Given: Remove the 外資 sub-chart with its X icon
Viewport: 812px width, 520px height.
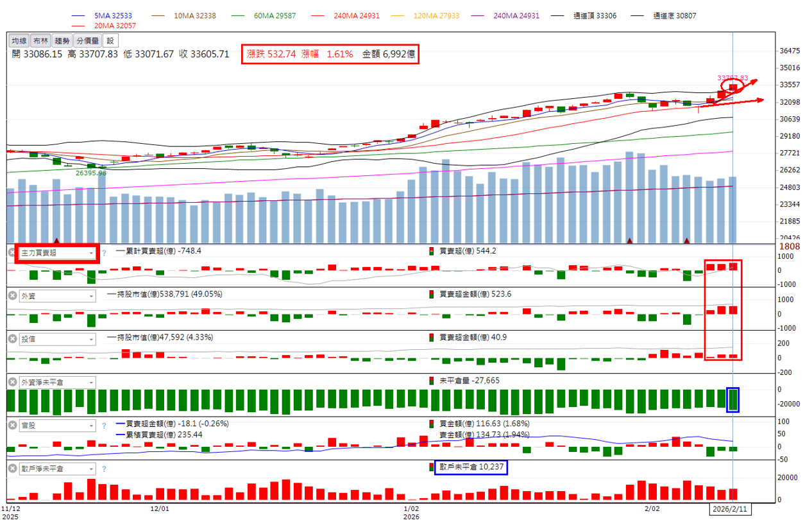Looking at the screenshot, I should click(x=12, y=296).
